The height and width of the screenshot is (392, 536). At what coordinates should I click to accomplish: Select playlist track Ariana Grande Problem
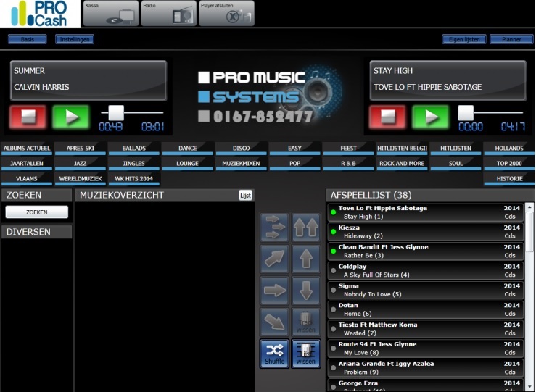[x=426, y=368]
